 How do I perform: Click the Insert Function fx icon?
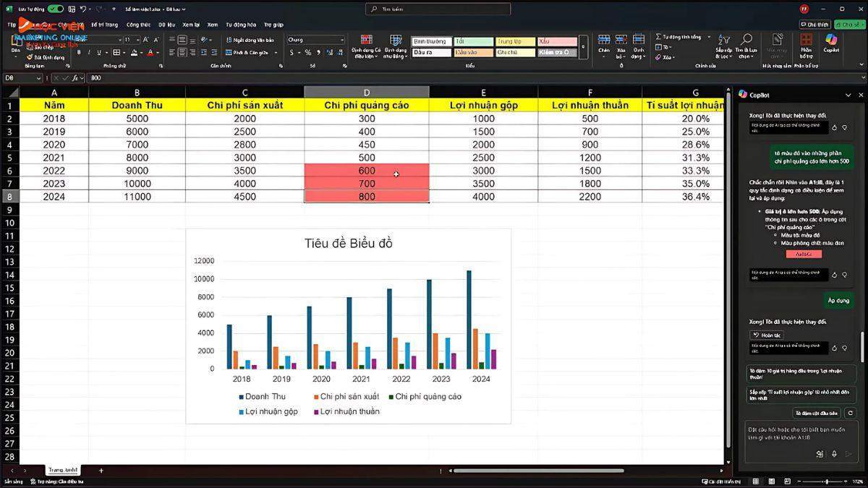click(x=77, y=77)
